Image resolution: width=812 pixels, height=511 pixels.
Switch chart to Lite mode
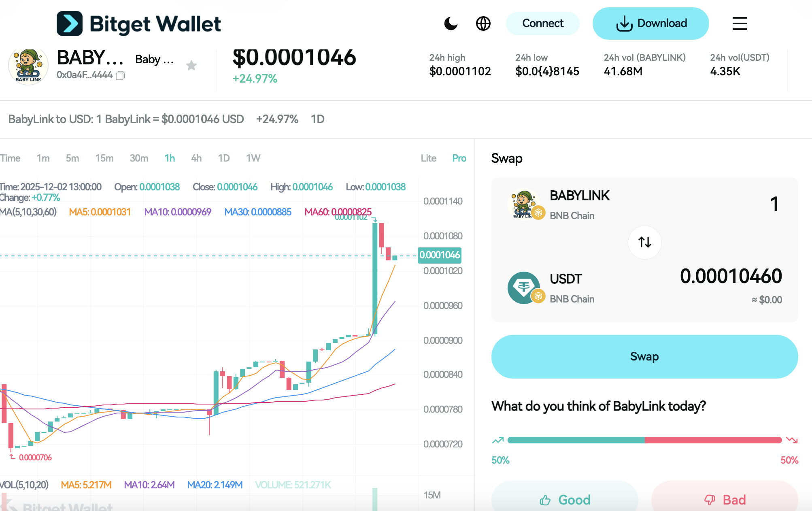coord(429,158)
